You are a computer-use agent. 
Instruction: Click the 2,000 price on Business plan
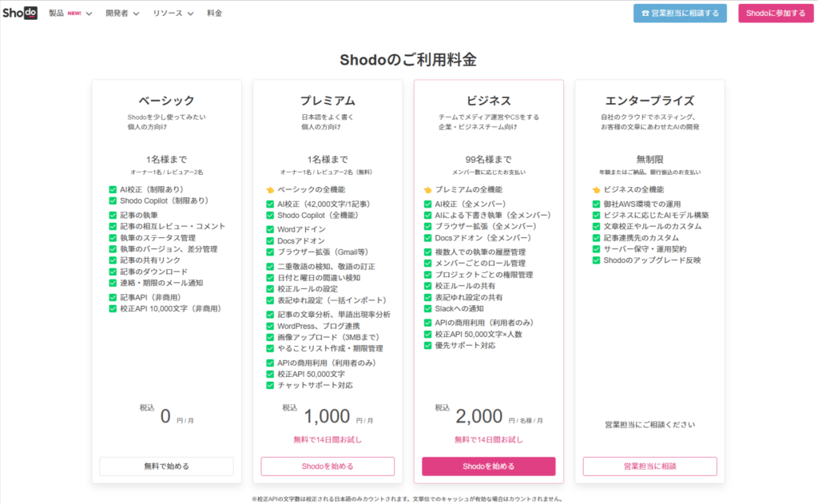coord(479,416)
